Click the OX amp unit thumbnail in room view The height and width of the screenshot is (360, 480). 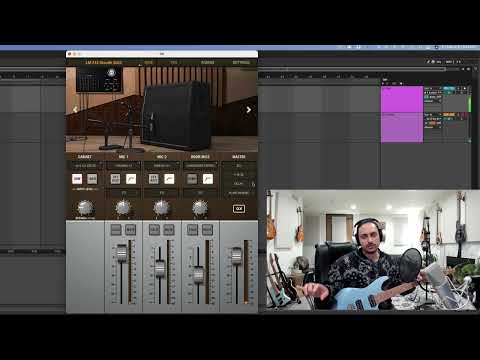(x=99, y=80)
